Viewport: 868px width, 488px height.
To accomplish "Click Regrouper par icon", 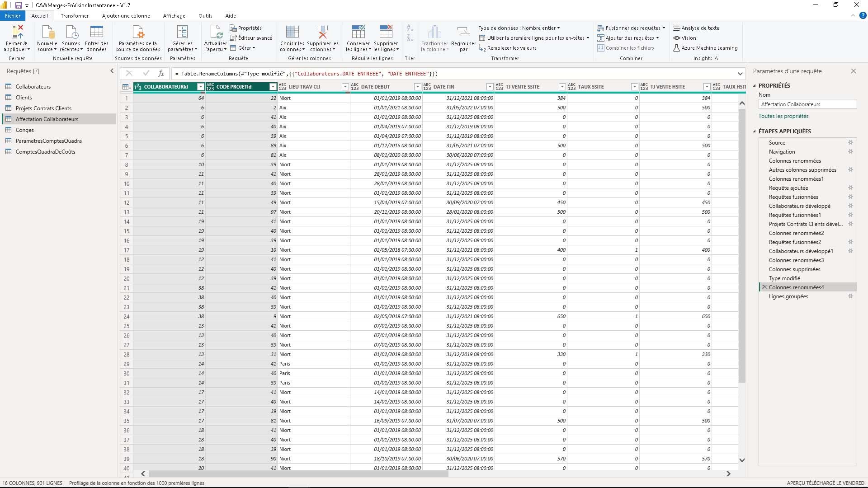I will pos(463,32).
